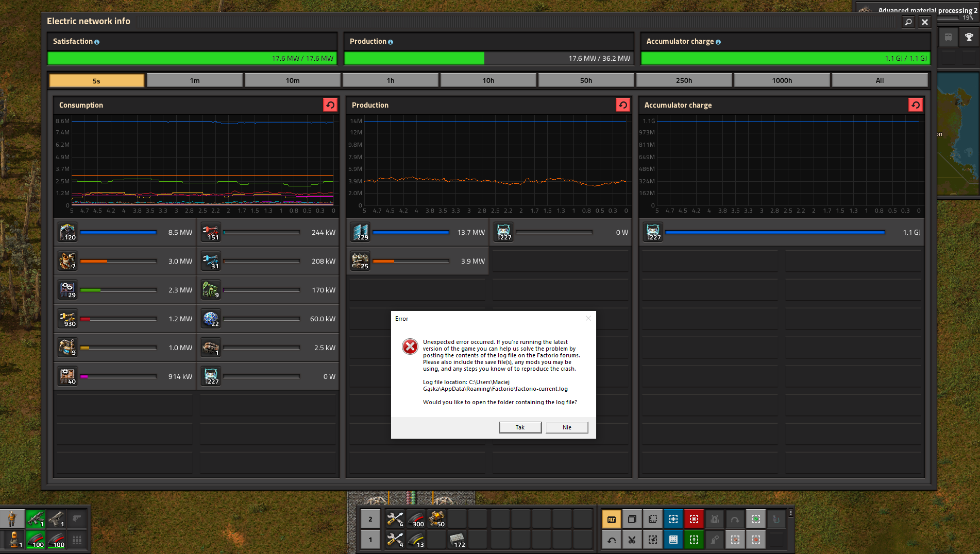This screenshot has height=554, width=980.
Task: Select the All time range tab
Action: tap(880, 80)
